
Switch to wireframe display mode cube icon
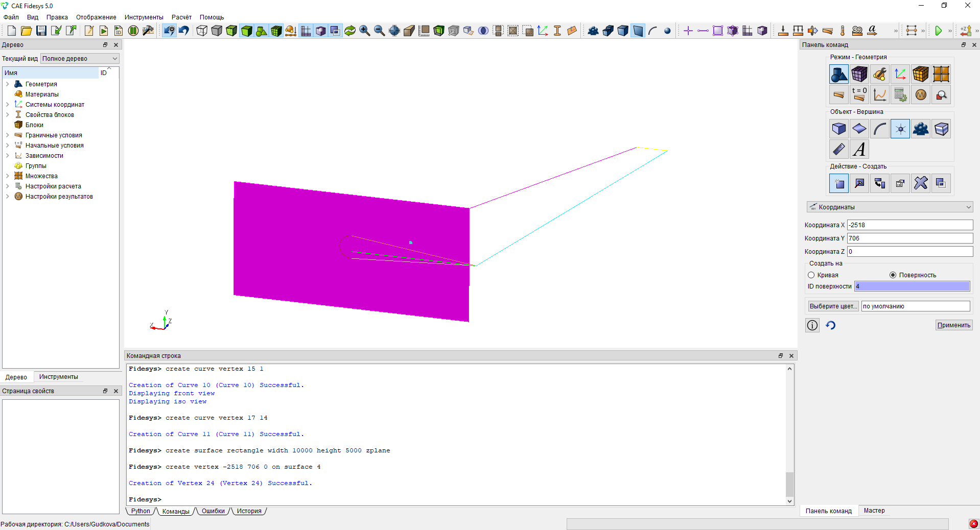tap(202, 31)
